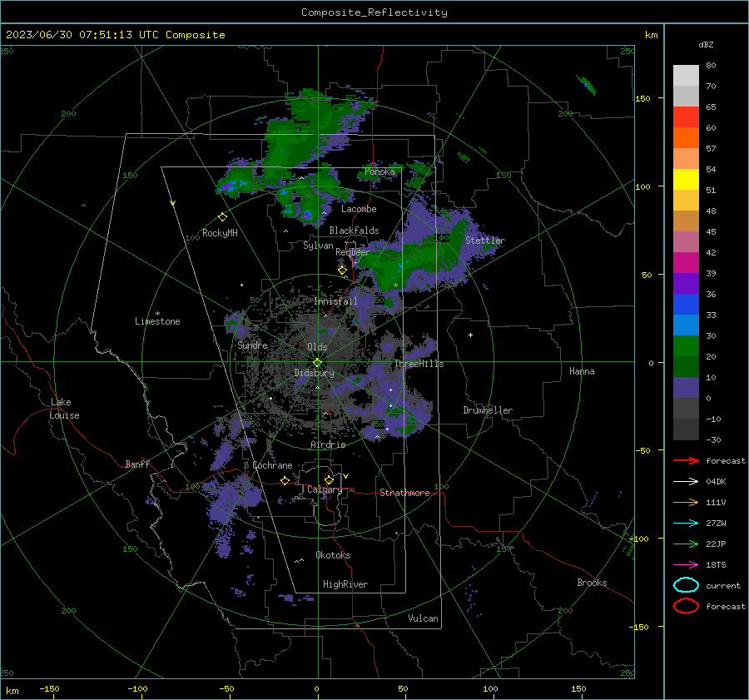Click the 150 tick label on right axis
Screen dimensions: 749x700
pyautogui.click(x=642, y=98)
